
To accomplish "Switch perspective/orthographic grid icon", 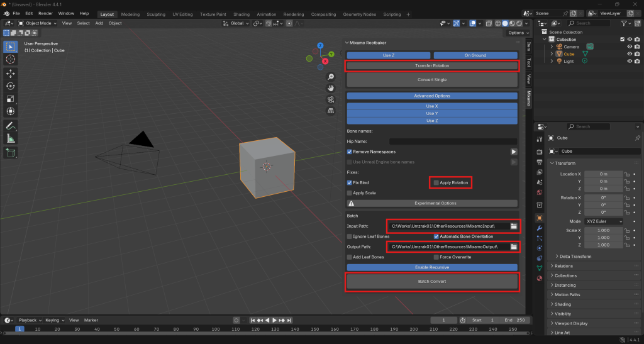I will (331, 111).
